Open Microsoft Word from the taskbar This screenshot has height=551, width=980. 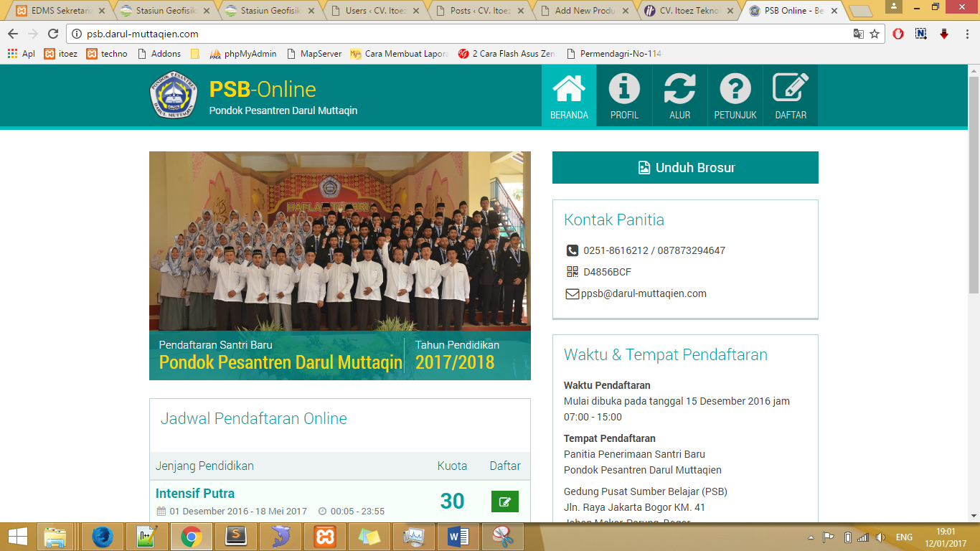[x=458, y=537]
